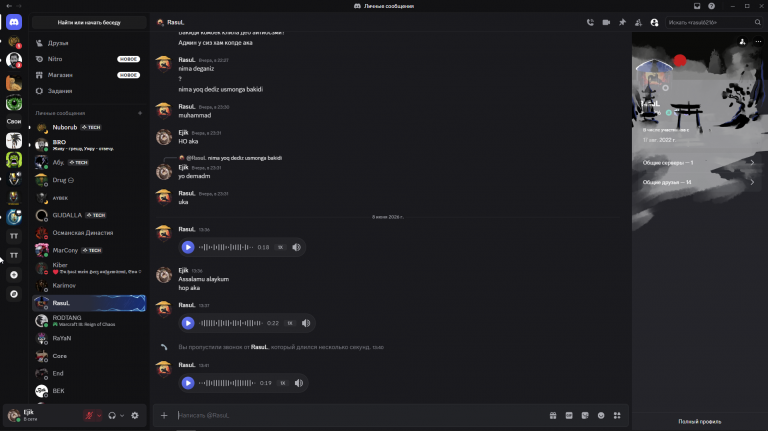Change speed of 0:18 voice message

coord(280,247)
